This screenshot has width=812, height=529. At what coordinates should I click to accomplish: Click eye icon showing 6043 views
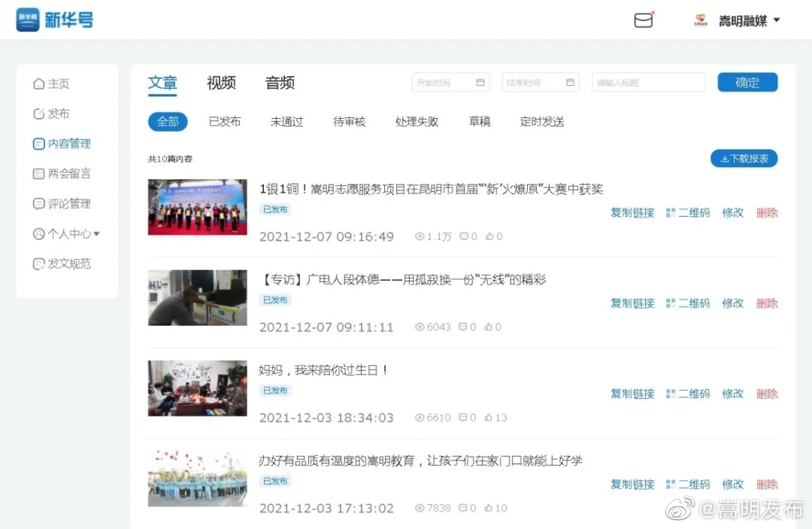pos(420,327)
